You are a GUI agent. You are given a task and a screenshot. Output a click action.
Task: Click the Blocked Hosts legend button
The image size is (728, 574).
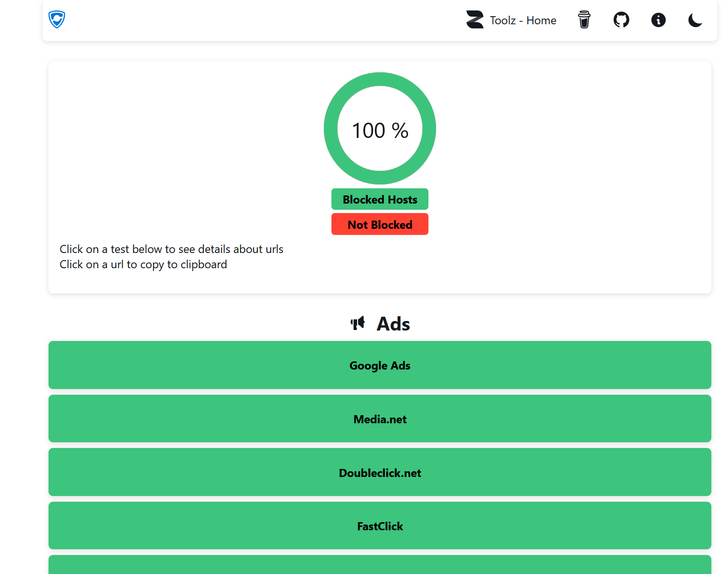[x=380, y=199]
